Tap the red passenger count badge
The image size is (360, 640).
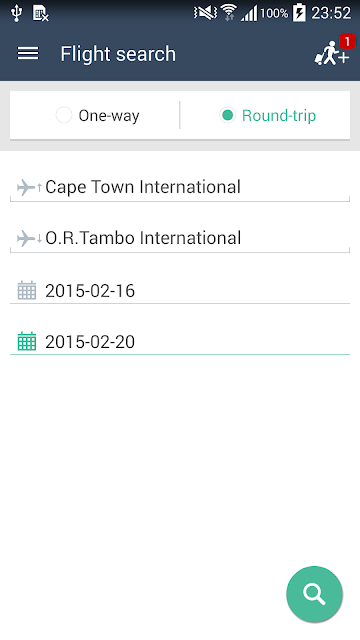click(347, 41)
